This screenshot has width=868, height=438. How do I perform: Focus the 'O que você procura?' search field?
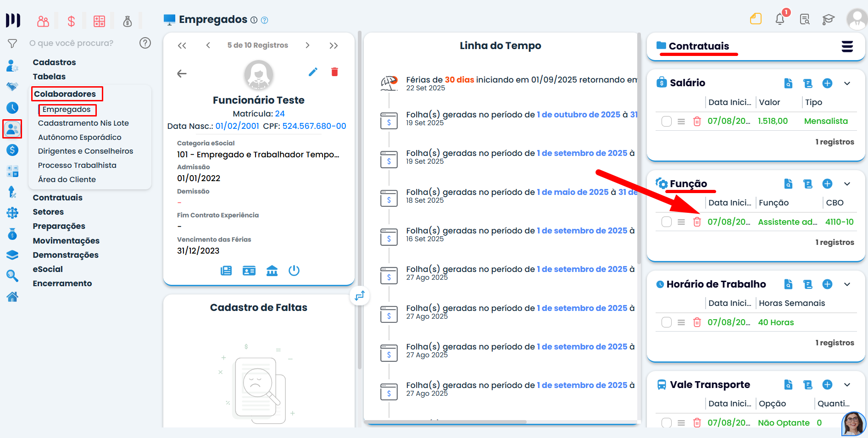pos(71,43)
